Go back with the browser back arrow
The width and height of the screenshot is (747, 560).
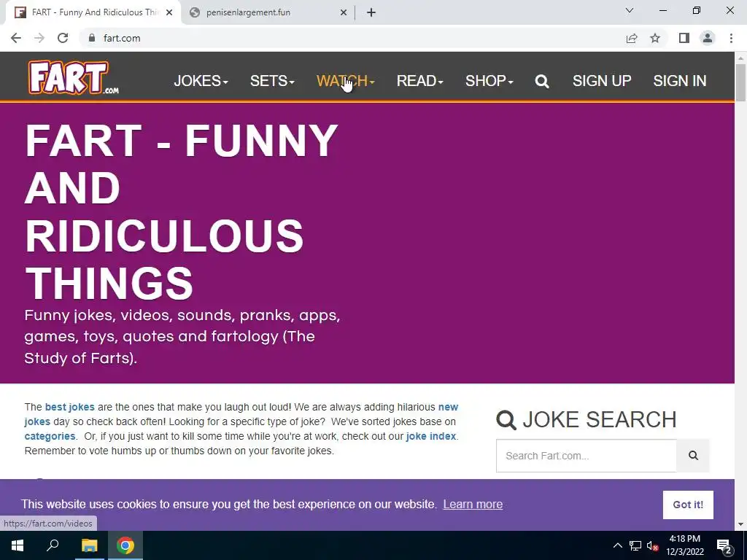pyautogui.click(x=16, y=38)
